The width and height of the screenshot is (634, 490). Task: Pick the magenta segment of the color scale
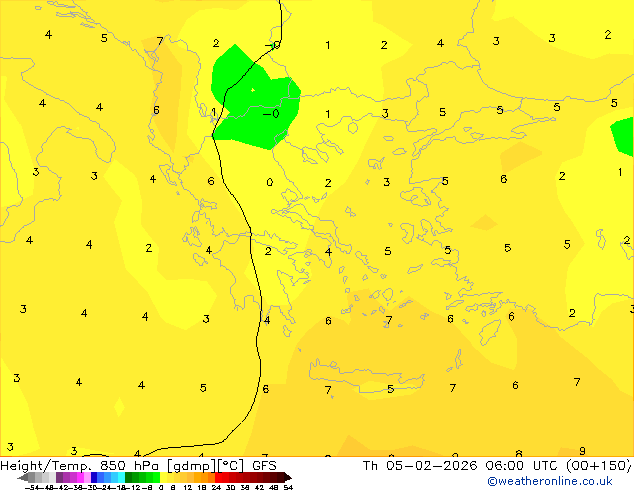(x=80, y=477)
